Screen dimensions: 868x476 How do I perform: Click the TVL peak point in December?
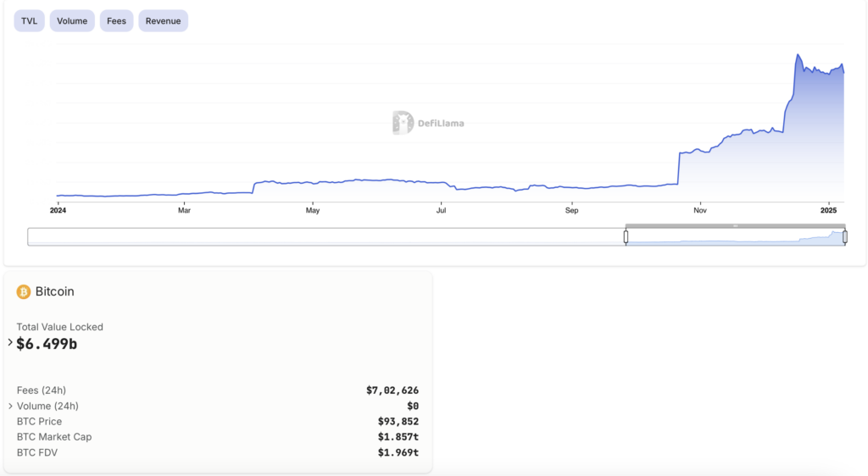(x=798, y=55)
